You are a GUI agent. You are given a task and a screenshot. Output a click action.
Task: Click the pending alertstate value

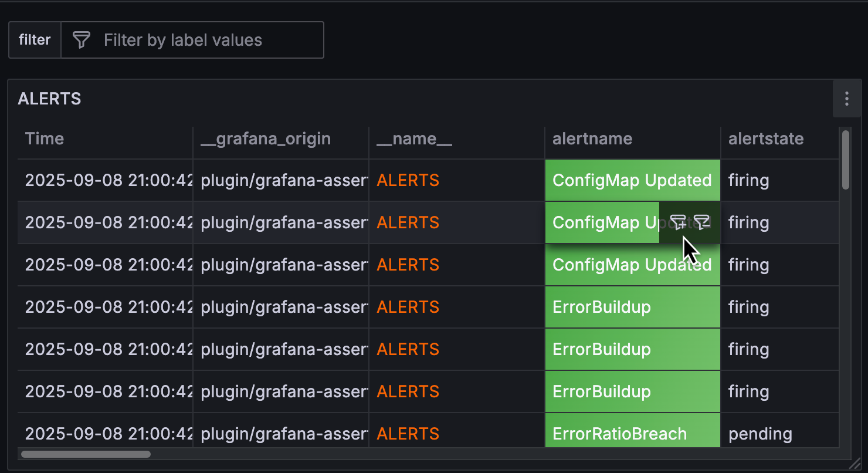(x=760, y=434)
